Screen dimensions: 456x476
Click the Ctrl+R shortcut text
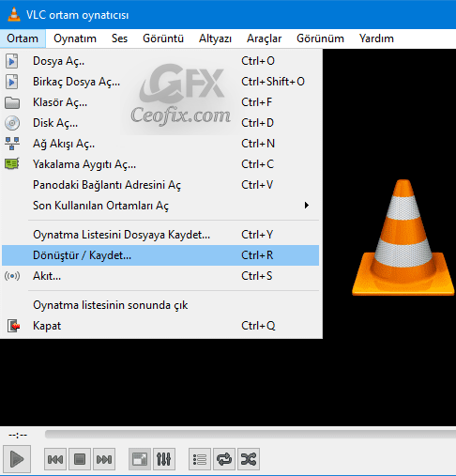[257, 255]
